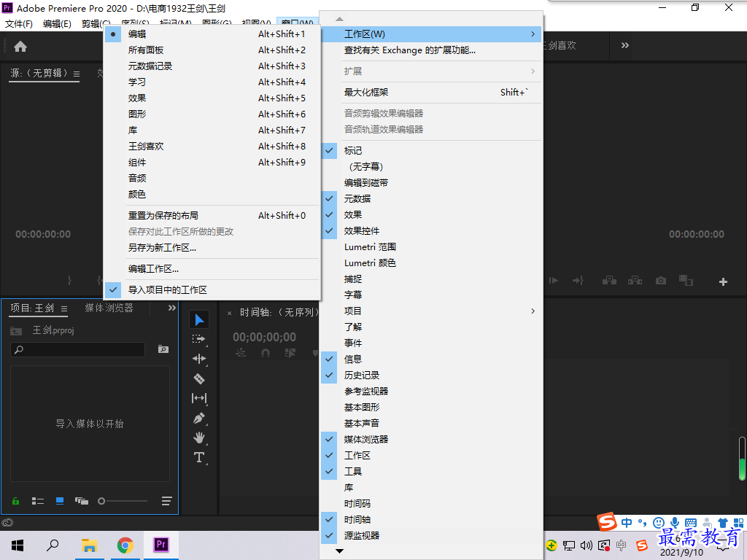Screen dimensions: 747x560
Task: Click the Go to Out point icon
Action: (578, 281)
